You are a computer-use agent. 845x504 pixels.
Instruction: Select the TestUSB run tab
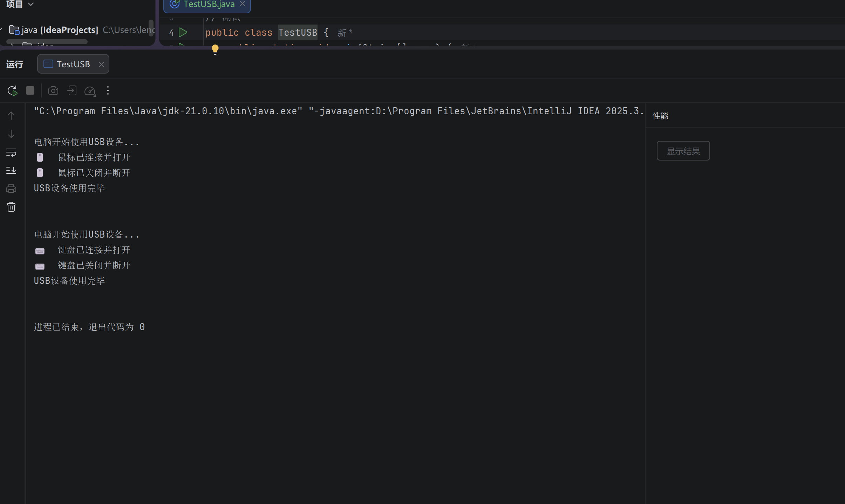click(73, 64)
